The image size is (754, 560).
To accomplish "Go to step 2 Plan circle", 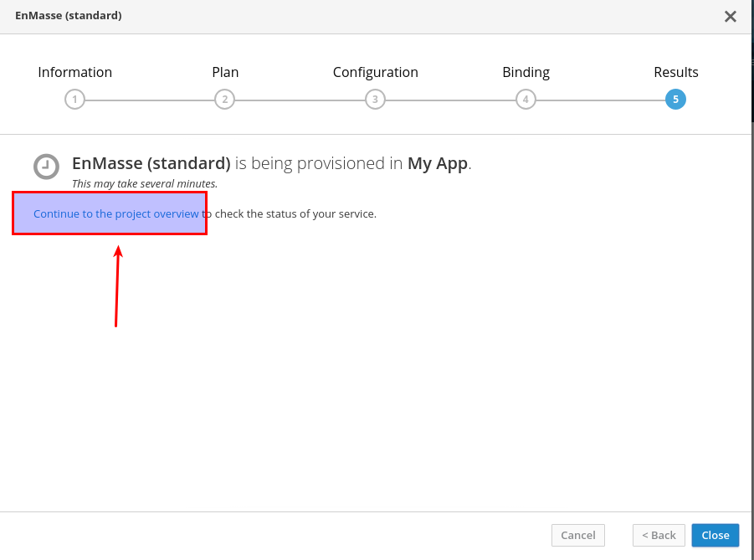I will (224, 100).
